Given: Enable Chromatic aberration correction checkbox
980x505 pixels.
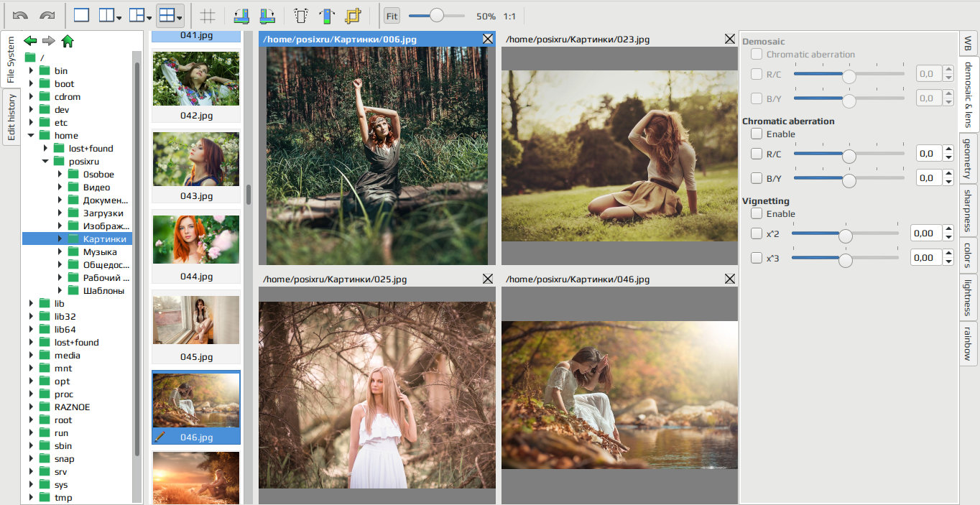Looking at the screenshot, I should pyautogui.click(x=757, y=134).
